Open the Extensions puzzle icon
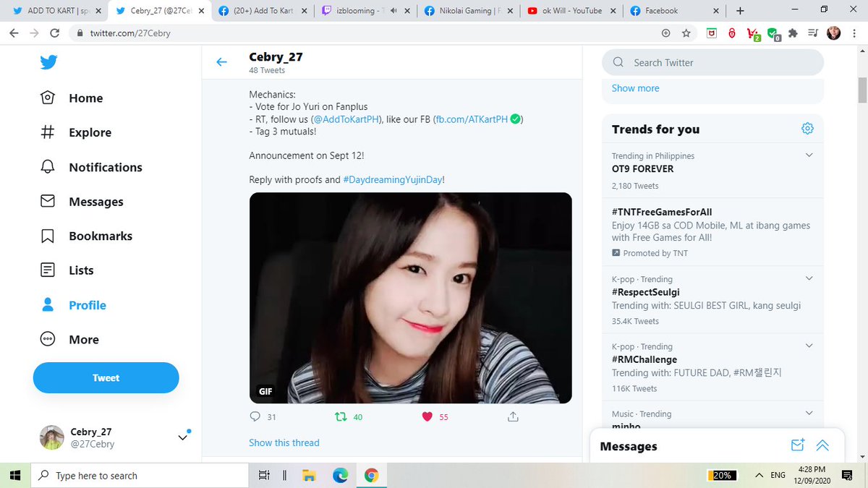868x488 pixels. click(x=793, y=33)
